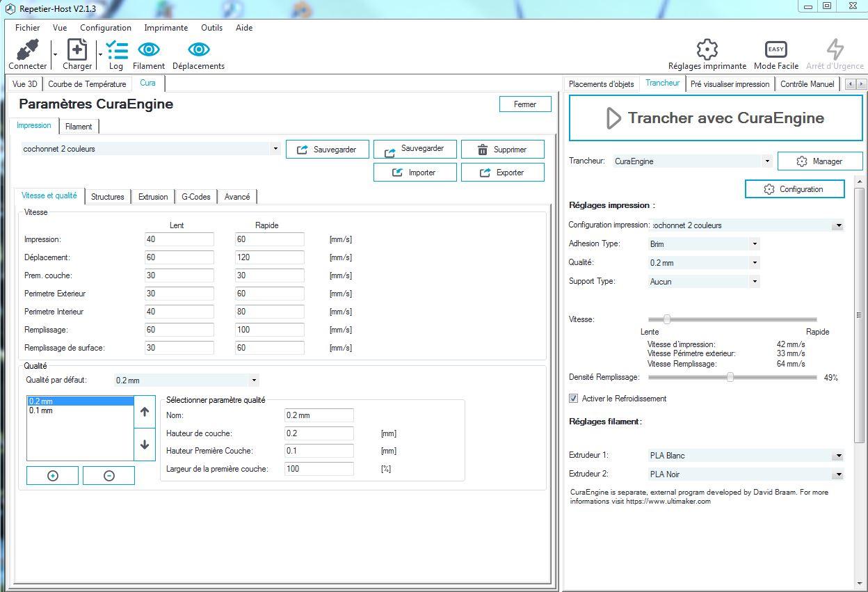Click the second Sauvegarder as button
Screen dimensions: 868x592
click(415, 149)
